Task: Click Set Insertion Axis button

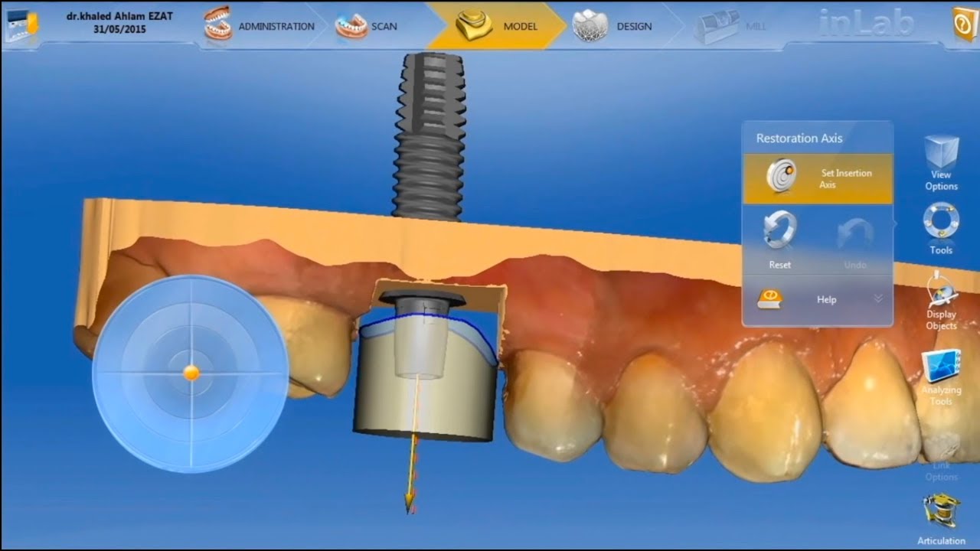Action: [x=818, y=178]
